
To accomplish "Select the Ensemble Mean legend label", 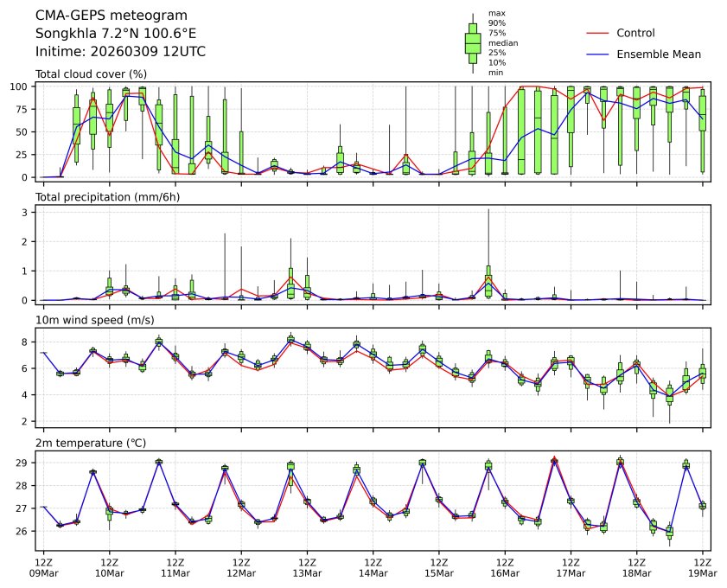I will tap(658, 54).
